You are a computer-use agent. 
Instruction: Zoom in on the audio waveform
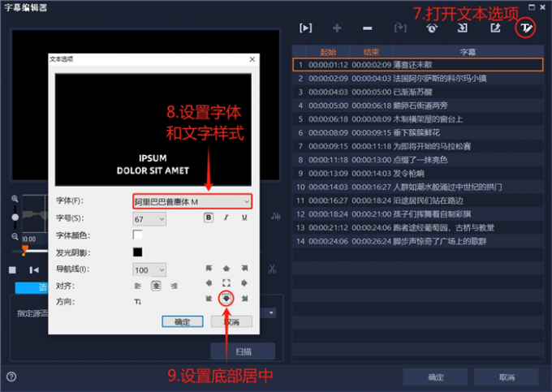pos(15,199)
